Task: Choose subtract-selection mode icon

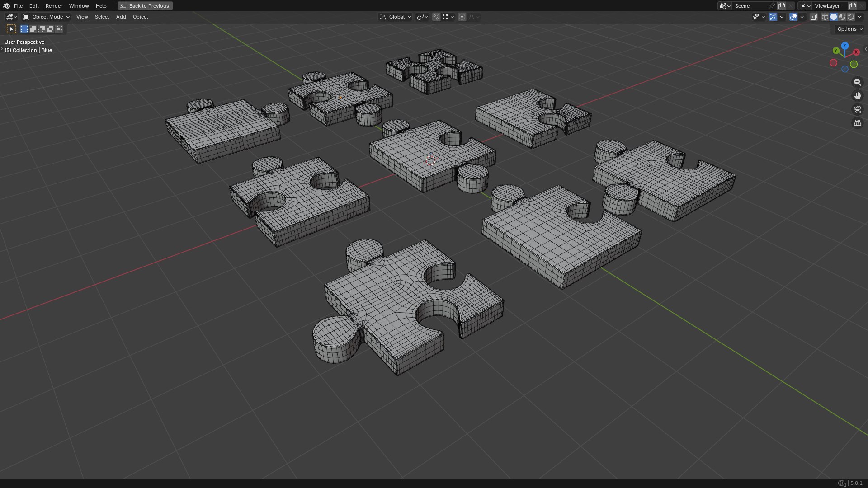Action: click(42, 29)
